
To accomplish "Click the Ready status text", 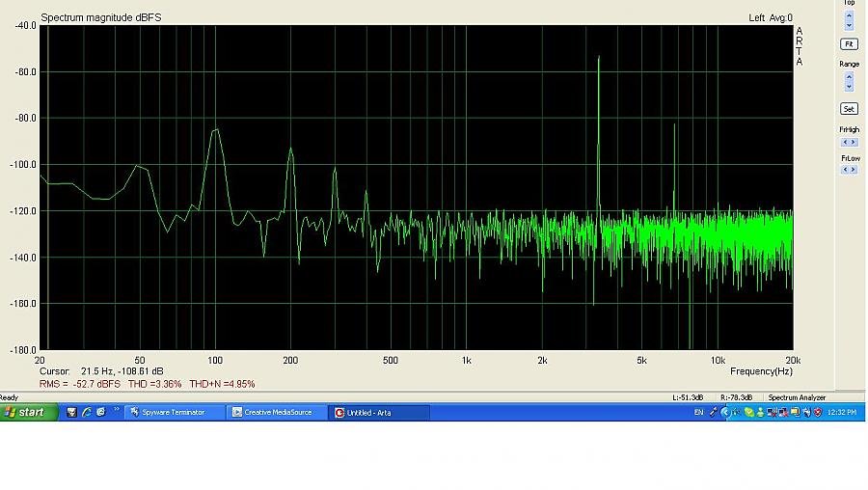I will 9,397.
